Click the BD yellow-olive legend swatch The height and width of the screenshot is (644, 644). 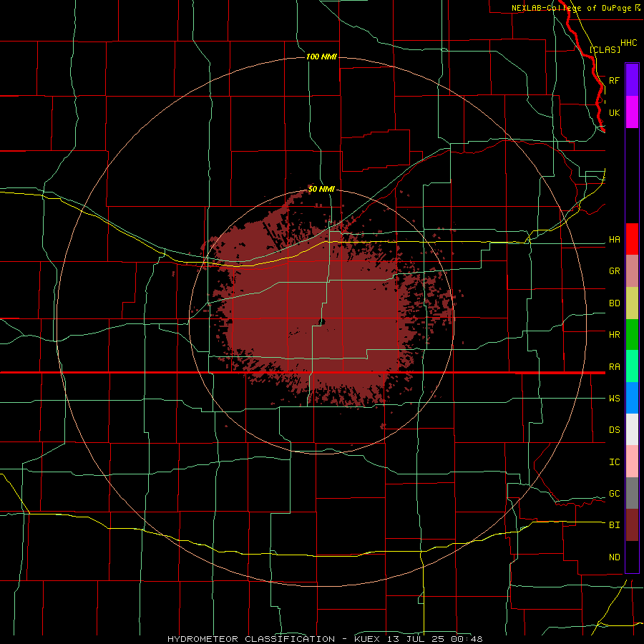[x=632, y=303]
